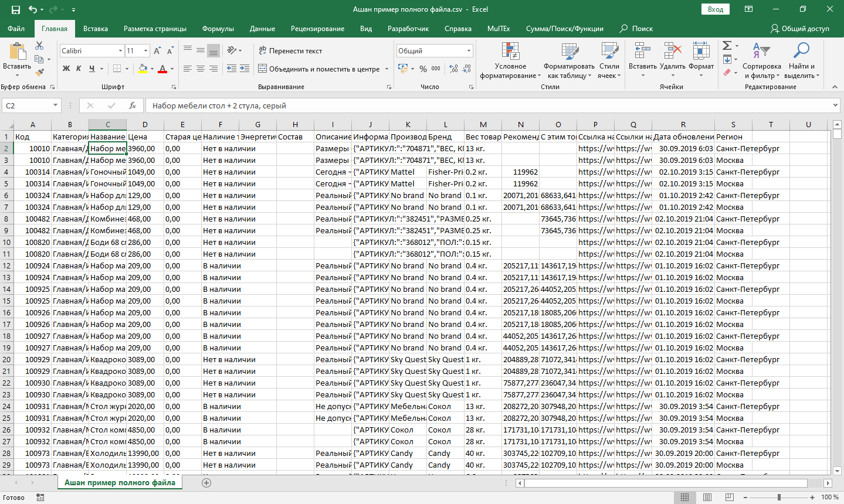Switch to Page Layout view icon

click(707, 498)
